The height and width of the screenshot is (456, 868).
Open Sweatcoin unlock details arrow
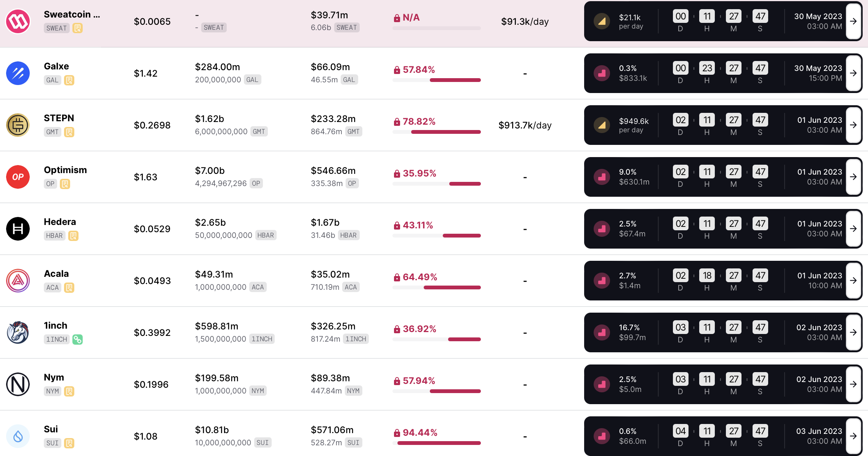click(854, 21)
